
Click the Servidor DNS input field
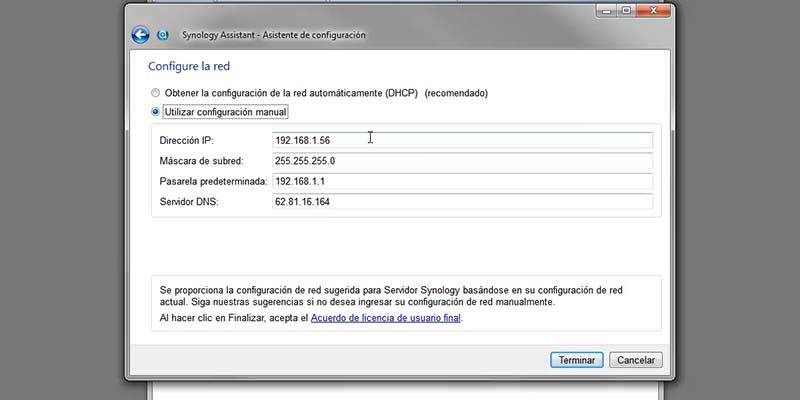462,202
